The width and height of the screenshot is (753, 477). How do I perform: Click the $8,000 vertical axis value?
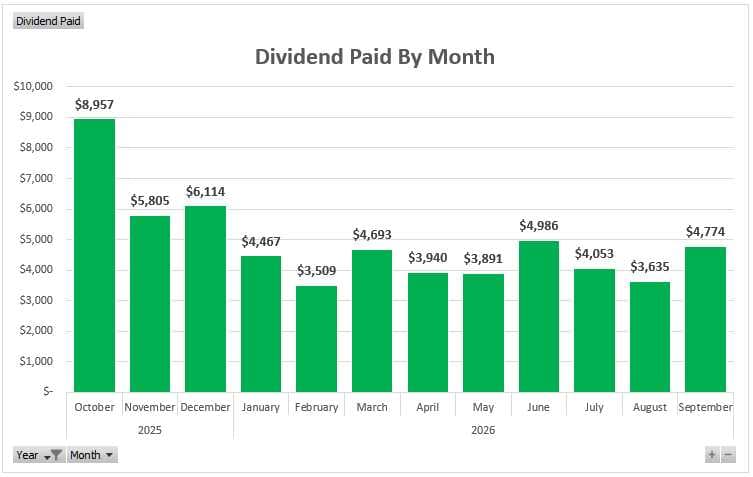[x=36, y=147]
